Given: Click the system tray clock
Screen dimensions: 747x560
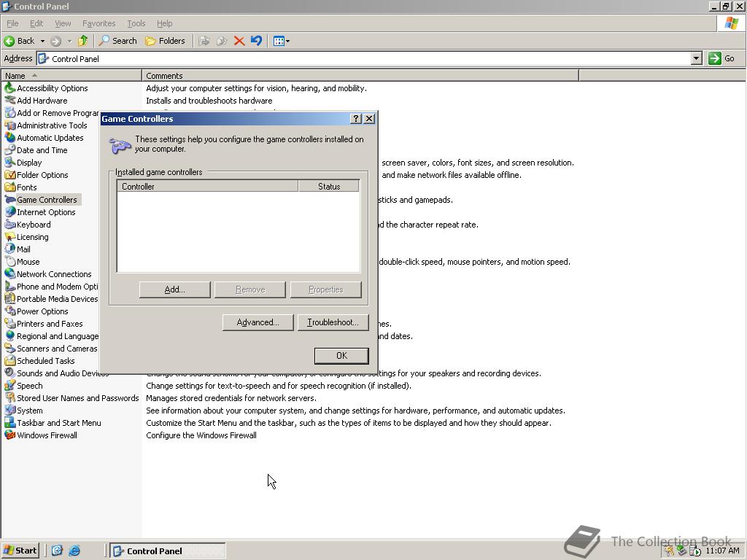Looking at the screenshot, I should pos(722,551).
